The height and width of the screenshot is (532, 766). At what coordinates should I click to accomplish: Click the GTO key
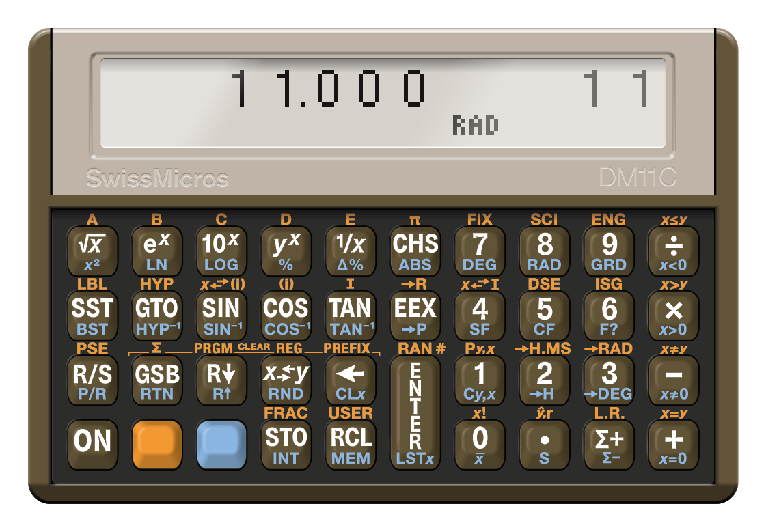156,316
